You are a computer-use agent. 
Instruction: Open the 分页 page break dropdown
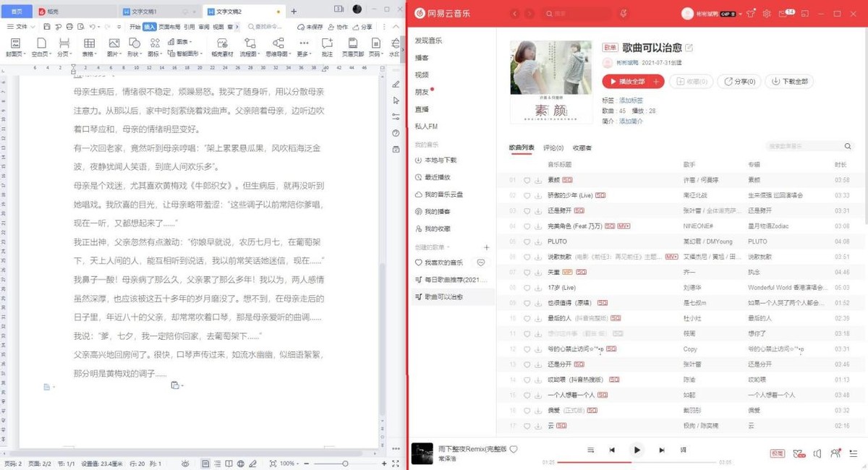pos(64,54)
